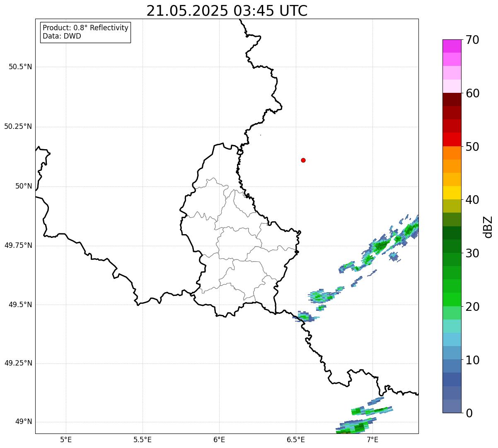This screenshot has width=498, height=448.
Task: Click the "Data: DWD" label
Action: (62, 36)
